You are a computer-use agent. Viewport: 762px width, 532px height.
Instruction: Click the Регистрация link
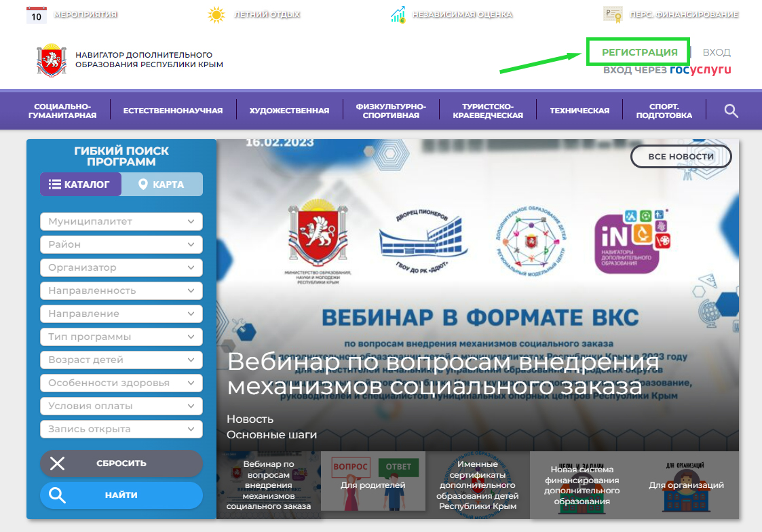coord(639,52)
